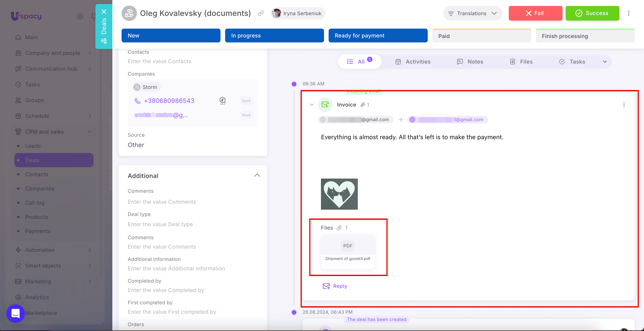
Task: Set deal stage to Paid
Action: pyautogui.click(x=482, y=36)
